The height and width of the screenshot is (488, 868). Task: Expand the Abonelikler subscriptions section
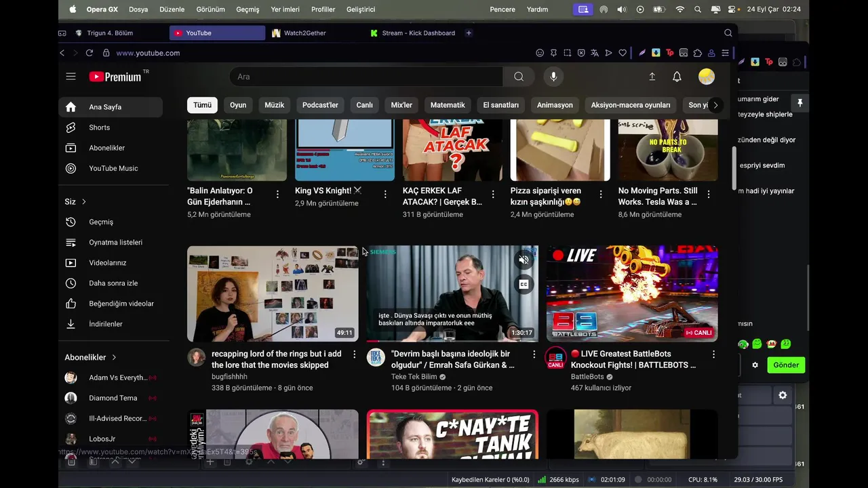coord(90,357)
